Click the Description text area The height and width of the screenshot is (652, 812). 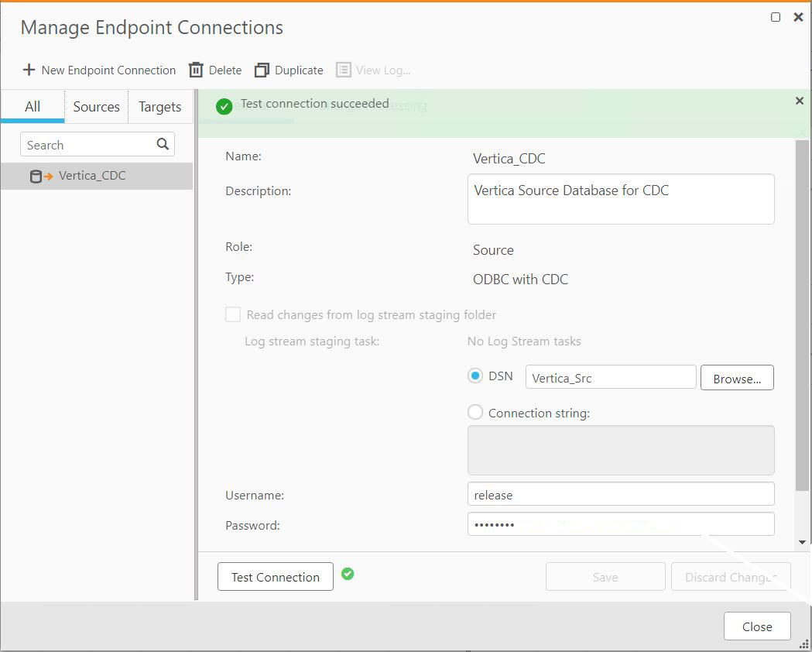[621, 199]
